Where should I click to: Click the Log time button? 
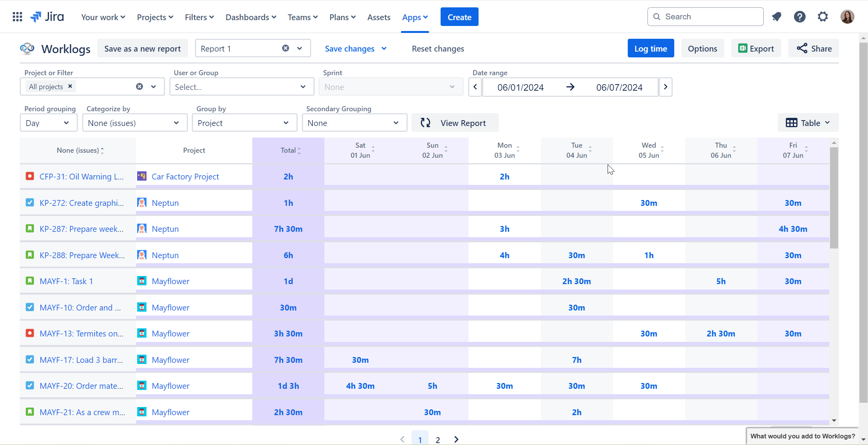(x=651, y=48)
